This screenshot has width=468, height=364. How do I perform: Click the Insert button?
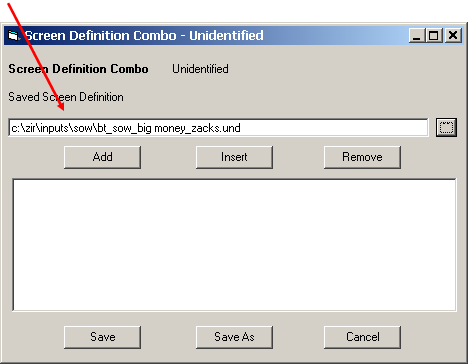tap(234, 157)
